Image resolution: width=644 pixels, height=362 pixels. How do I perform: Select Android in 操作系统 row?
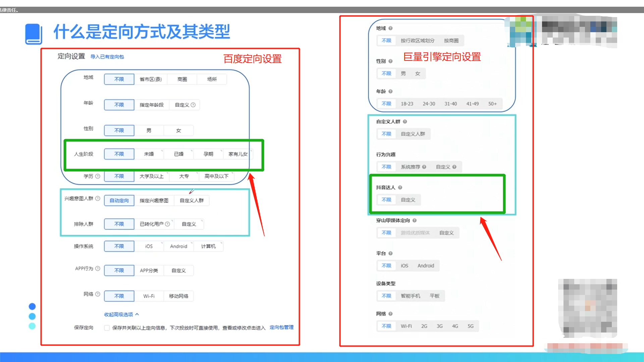pos(179,246)
